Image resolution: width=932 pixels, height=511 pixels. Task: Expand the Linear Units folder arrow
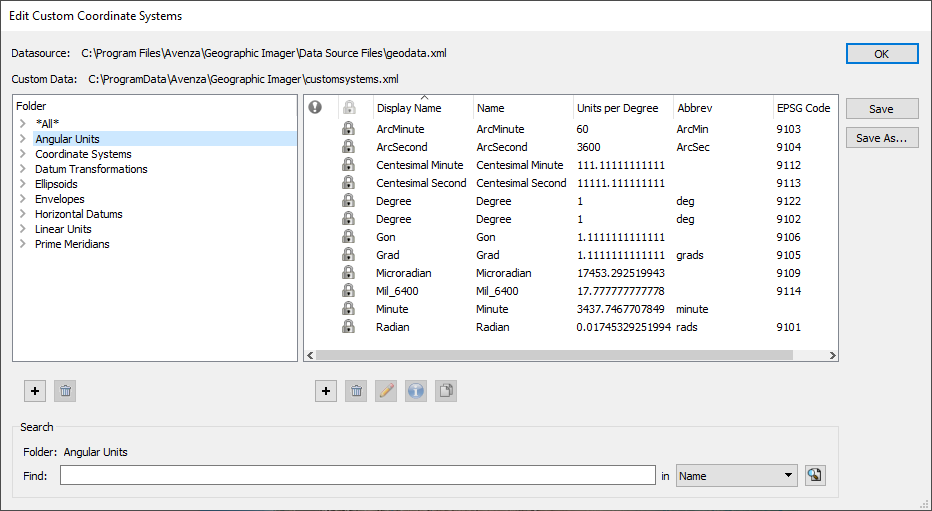[x=23, y=229]
